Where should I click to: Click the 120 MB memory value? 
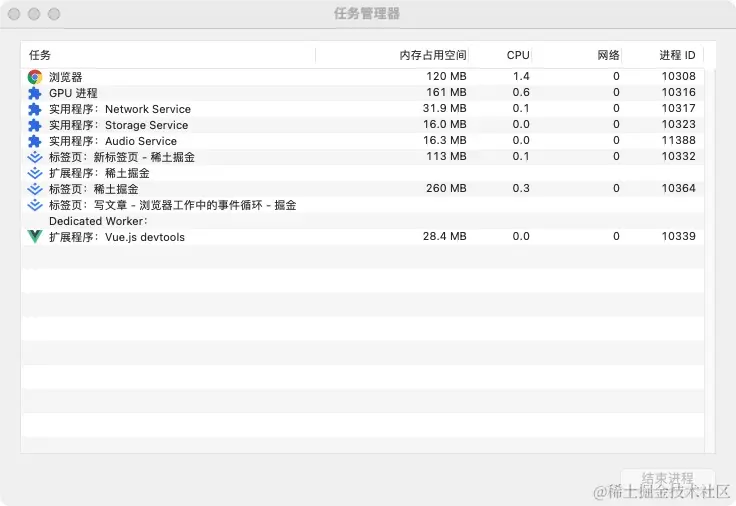446,76
